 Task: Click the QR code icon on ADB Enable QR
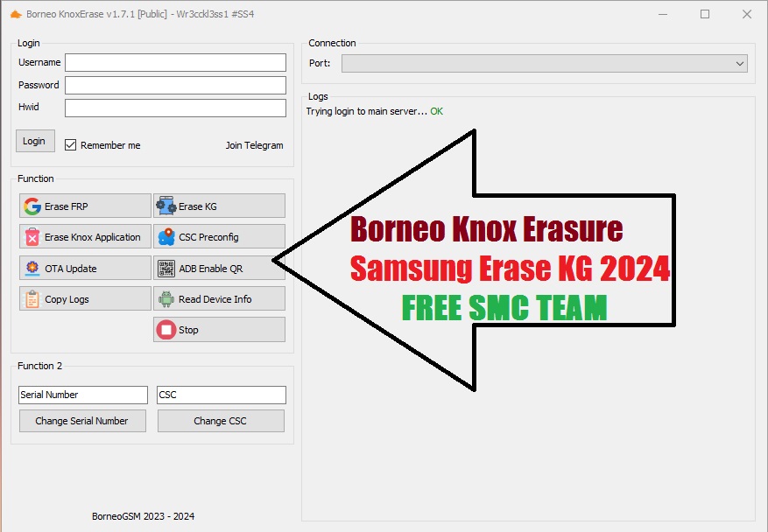[x=166, y=269]
